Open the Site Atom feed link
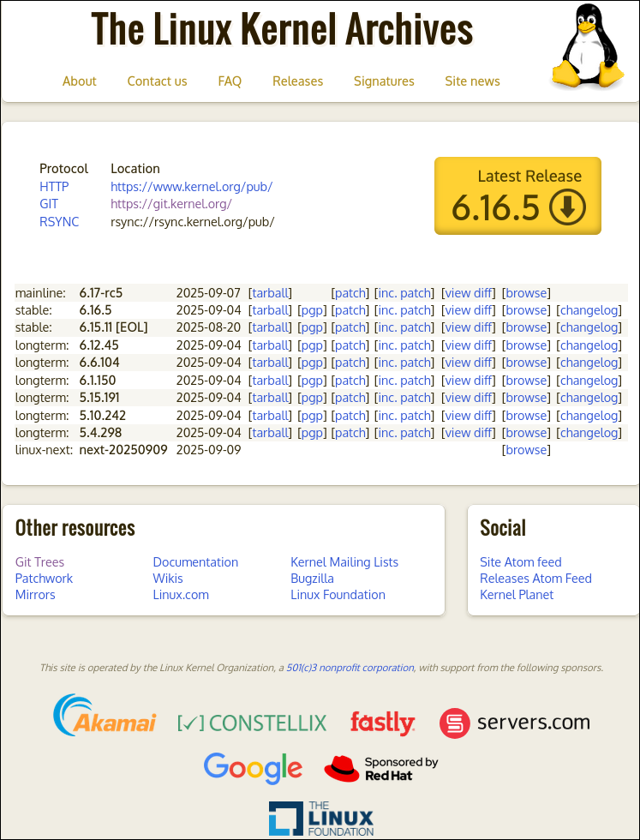Viewport: 640px width, 840px height. (521, 562)
